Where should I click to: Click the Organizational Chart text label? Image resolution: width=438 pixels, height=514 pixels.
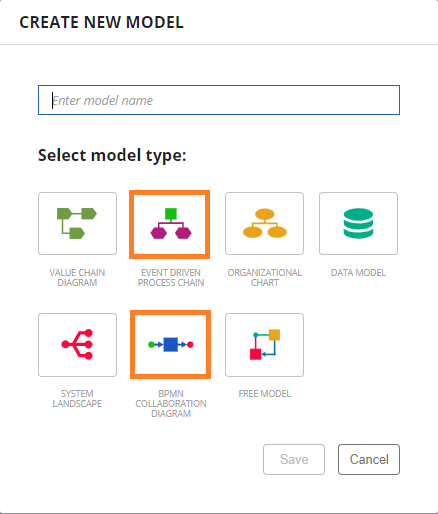point(265,278)
